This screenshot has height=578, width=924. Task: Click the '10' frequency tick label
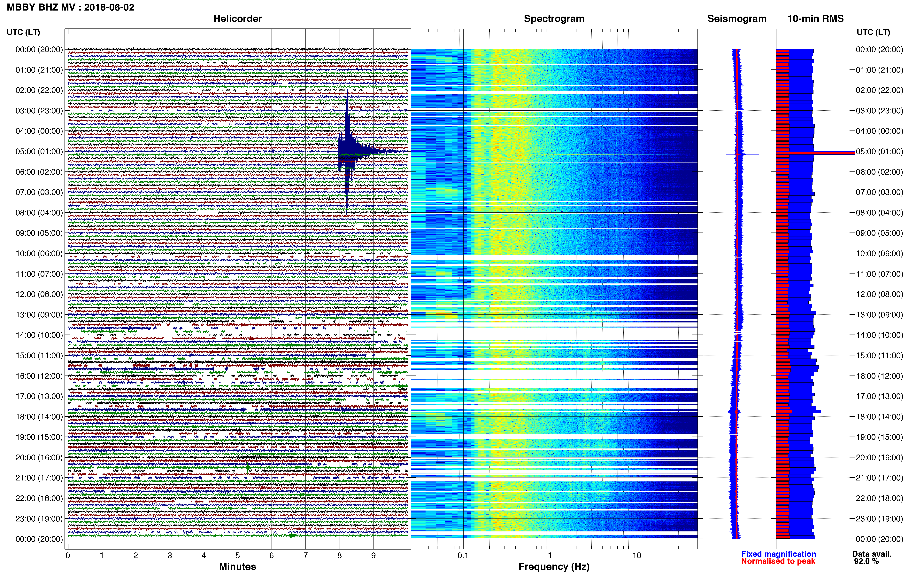(x=636, y=555)
